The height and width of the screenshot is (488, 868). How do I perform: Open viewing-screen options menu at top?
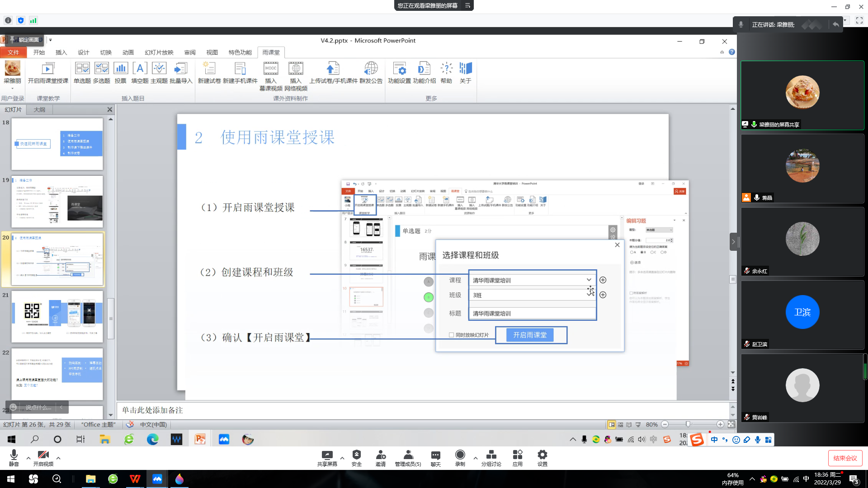[x=468, y=5]
